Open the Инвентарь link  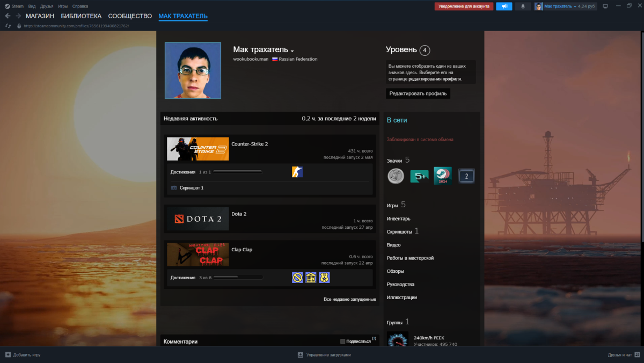coord(398,219)
